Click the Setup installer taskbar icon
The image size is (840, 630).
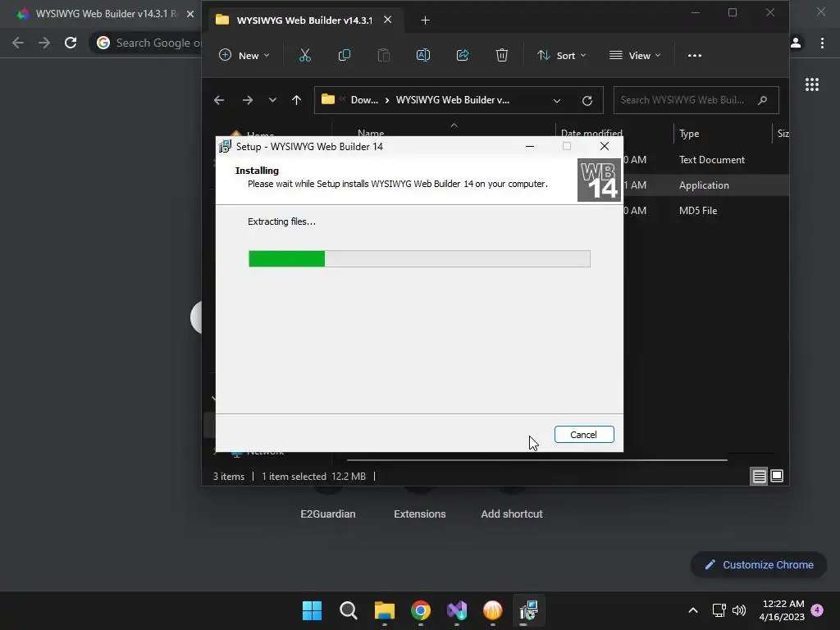[x=529, y=610]
